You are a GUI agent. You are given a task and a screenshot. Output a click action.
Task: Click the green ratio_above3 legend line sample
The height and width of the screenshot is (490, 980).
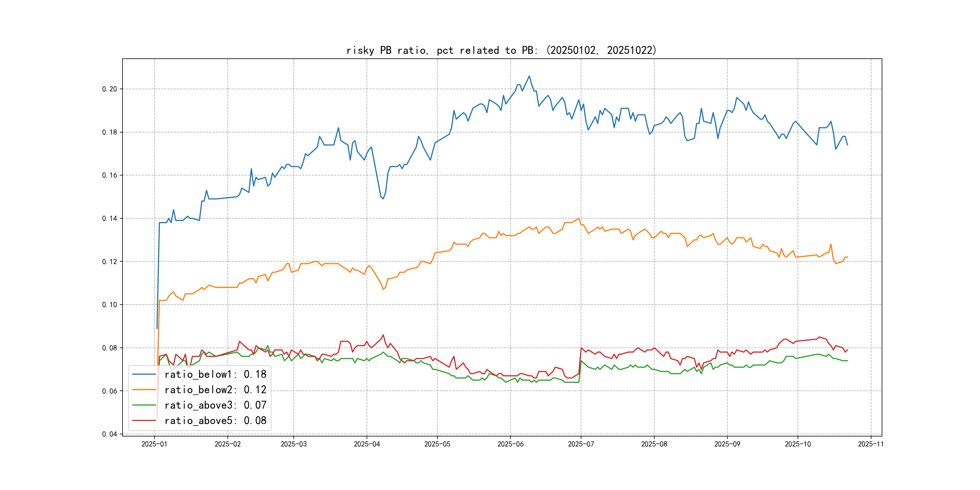[144, 405]
